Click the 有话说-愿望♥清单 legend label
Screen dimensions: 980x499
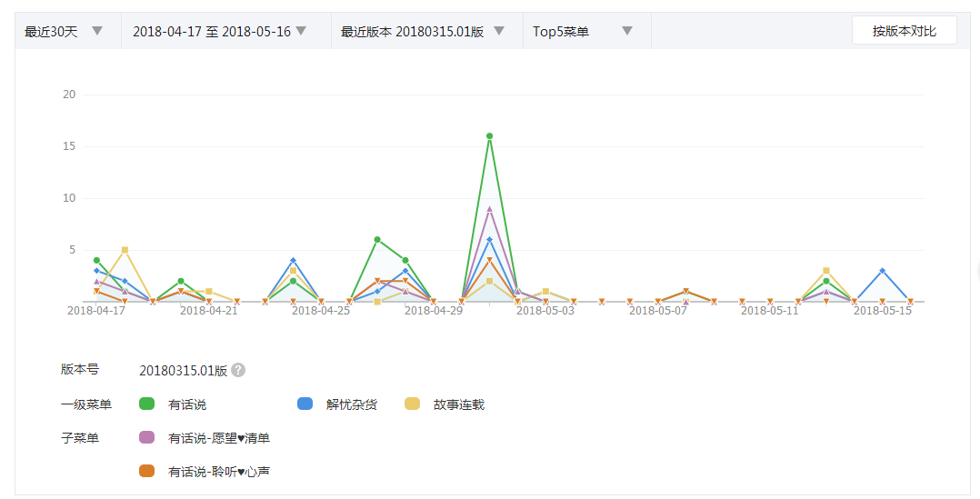[x=219, y=438]
